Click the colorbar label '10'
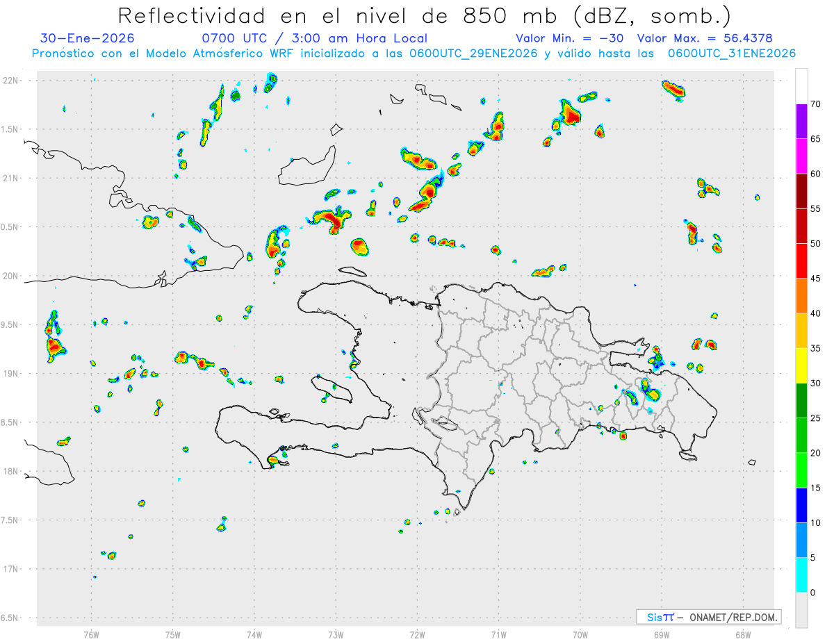This screenshot has width=834, height=644. click(x=815, y=523)
